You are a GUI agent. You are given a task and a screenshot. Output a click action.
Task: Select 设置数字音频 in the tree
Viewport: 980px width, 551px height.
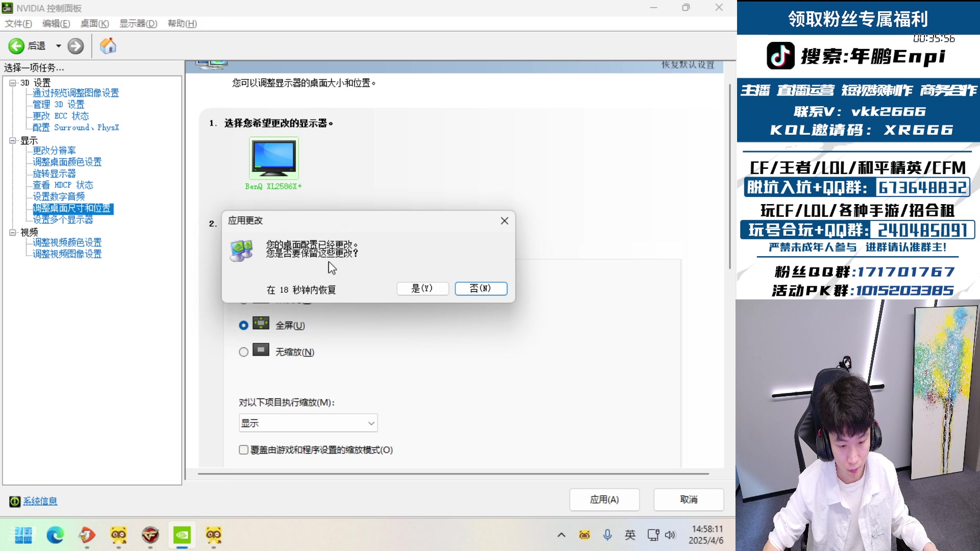[59, 197]
